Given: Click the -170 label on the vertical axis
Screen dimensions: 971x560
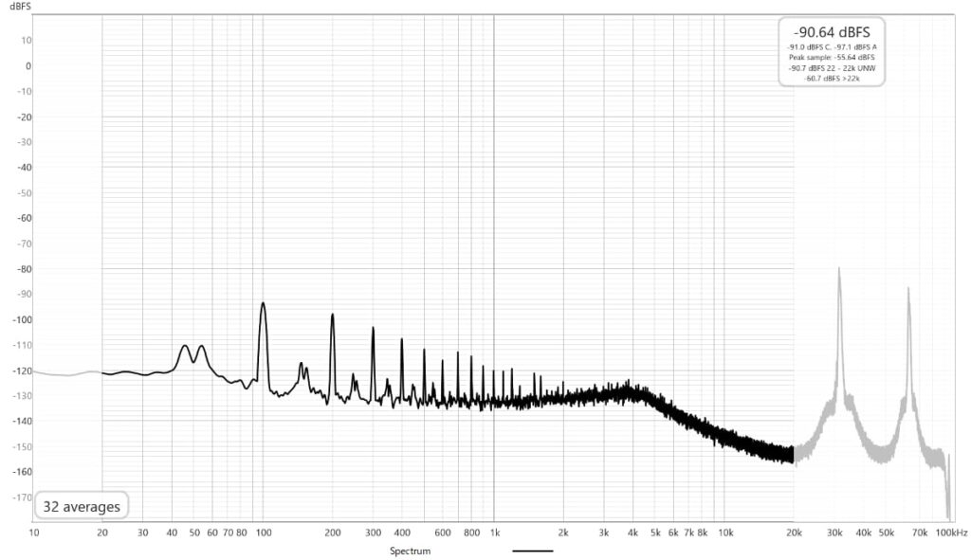Looking at the screenshot, I should [21, 496].
